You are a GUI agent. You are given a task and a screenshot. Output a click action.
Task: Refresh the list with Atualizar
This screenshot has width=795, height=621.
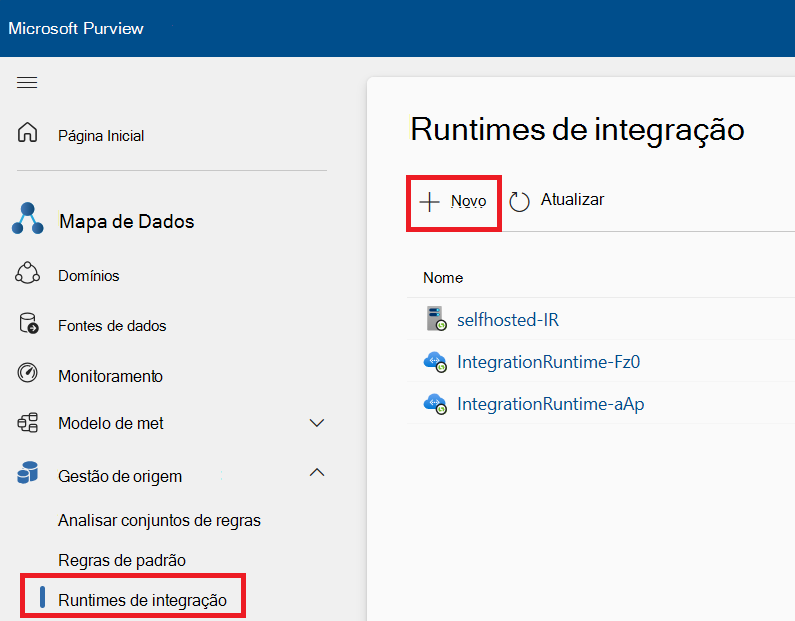point(557,200)
